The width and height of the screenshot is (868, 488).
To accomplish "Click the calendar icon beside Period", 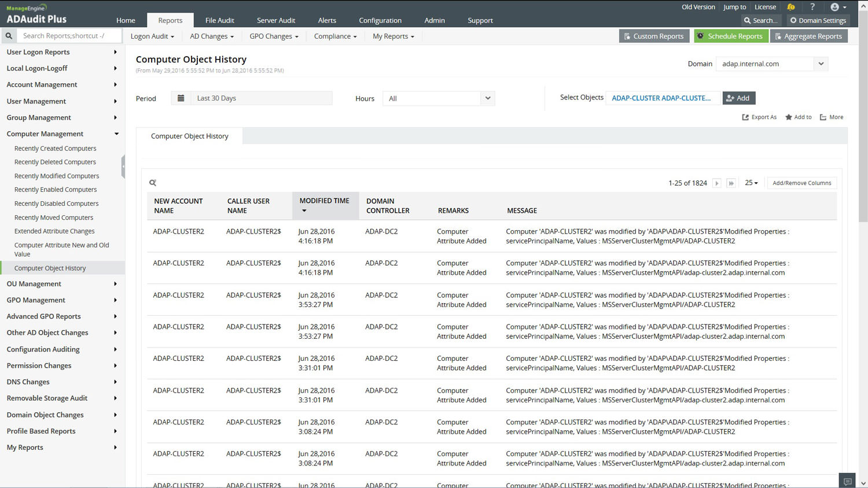I will click(181, 98).
